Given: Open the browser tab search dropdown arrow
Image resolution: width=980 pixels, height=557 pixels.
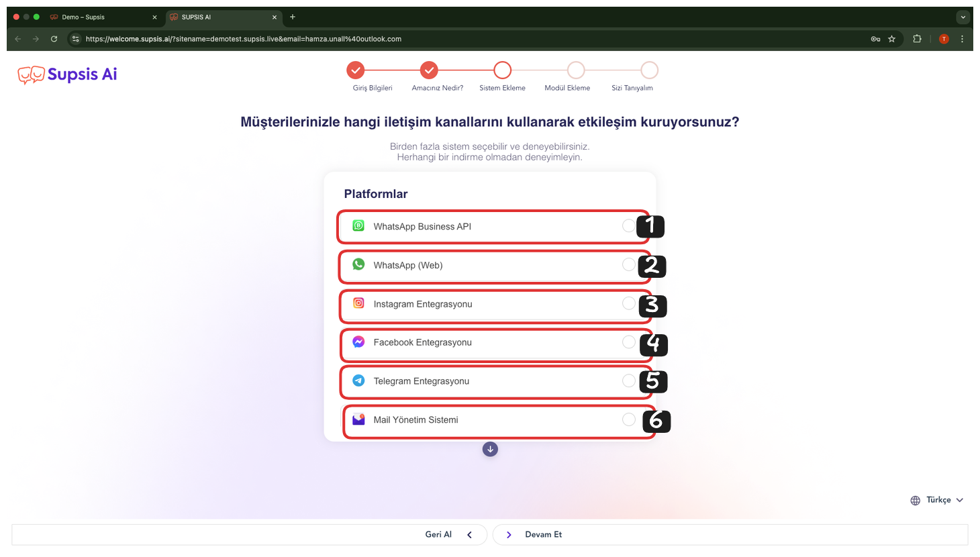Looking at the screenshot, I should click(963, 17).
